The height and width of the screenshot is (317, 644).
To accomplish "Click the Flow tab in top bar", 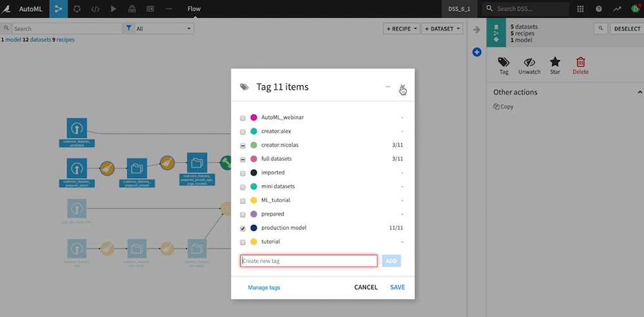I will [194, 8].
